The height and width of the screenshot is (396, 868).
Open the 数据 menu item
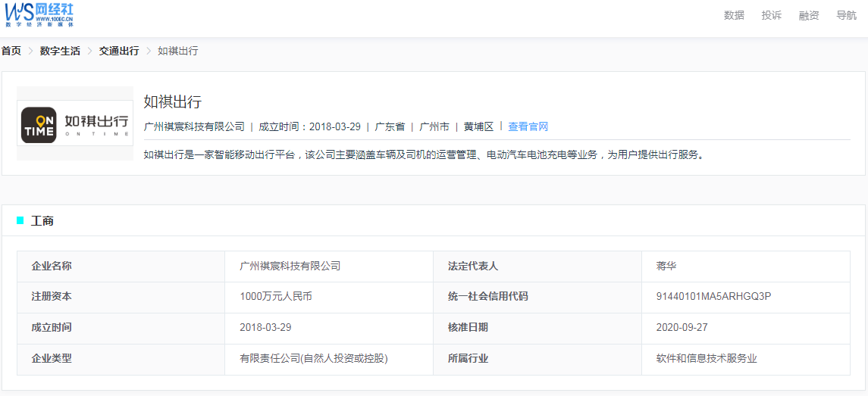[x=734, y=15]
